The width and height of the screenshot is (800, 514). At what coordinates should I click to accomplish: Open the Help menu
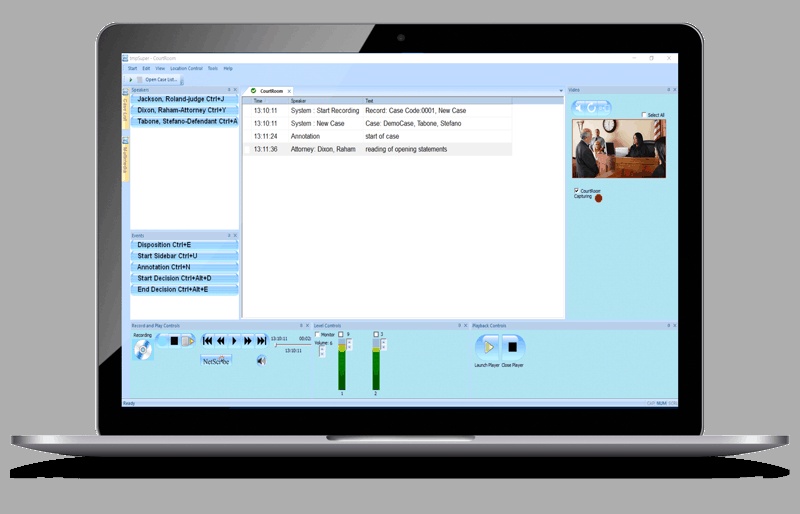(228, 68)
